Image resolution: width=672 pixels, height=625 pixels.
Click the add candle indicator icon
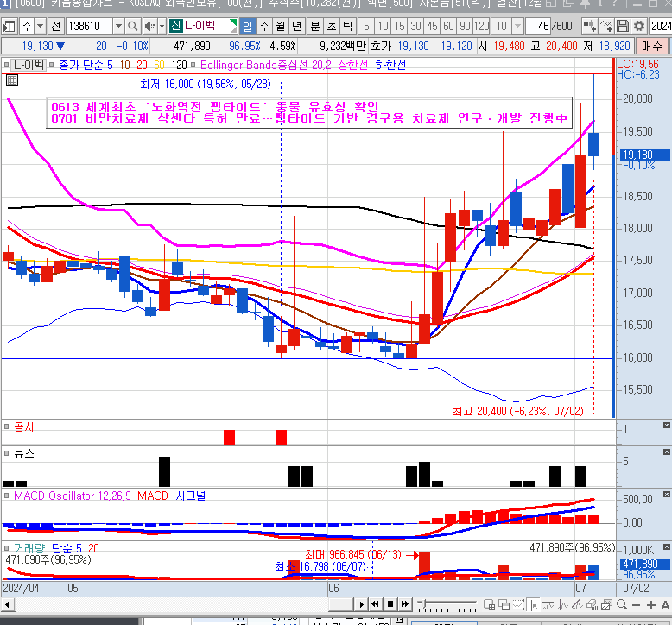tap(592, 27)
